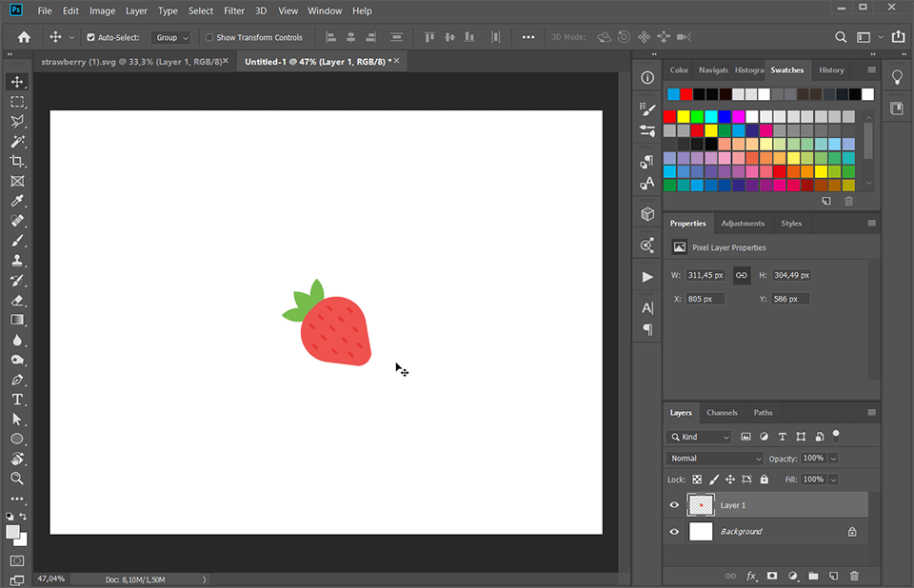Open the Normal blending mode dropdown
The height and width of the screenshot is (588, 914).
click(714, 458)
